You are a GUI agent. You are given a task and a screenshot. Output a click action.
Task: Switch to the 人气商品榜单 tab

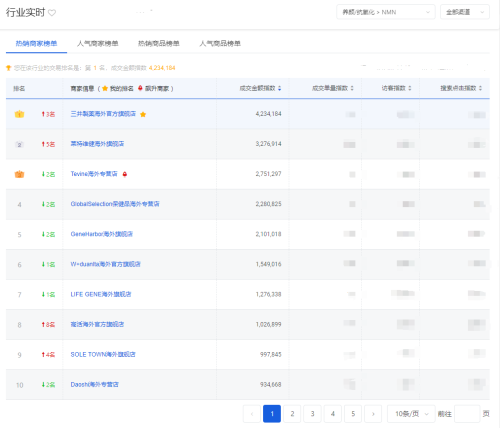point(220,43)
